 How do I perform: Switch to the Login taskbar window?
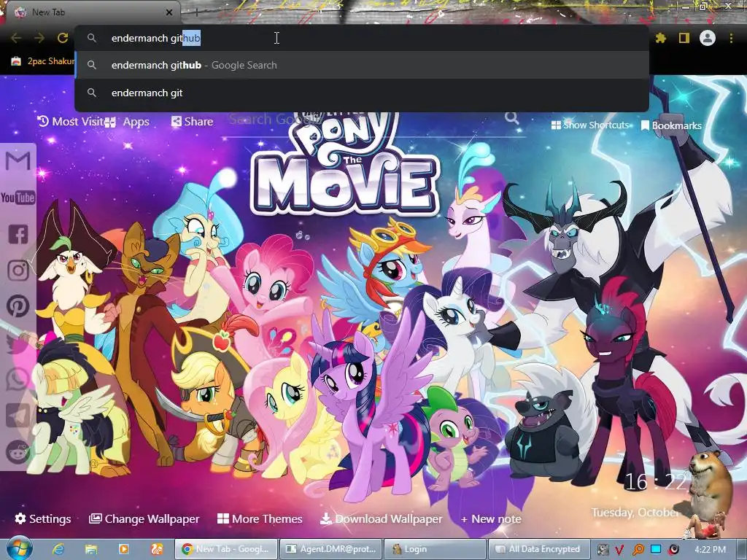point(435,549)
